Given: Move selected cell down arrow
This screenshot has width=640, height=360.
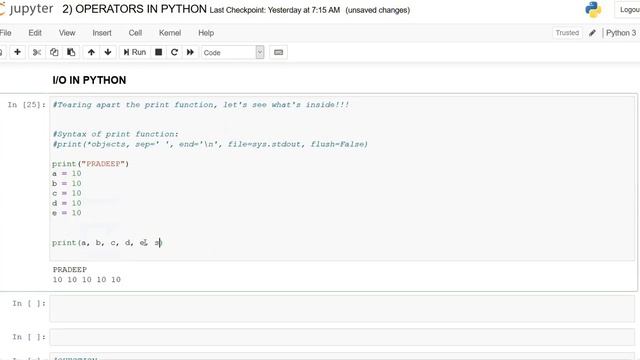Looking at the screenshot, I should click(108, 52).
